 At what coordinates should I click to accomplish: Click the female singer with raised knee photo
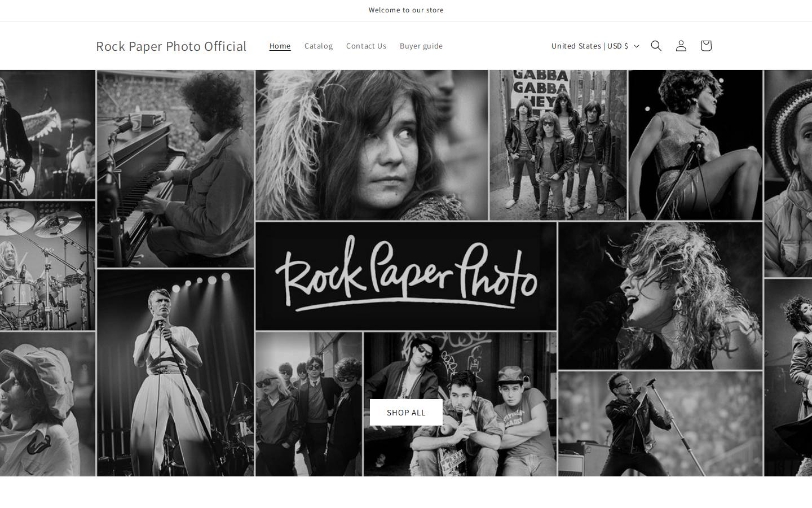pos(695,144)
